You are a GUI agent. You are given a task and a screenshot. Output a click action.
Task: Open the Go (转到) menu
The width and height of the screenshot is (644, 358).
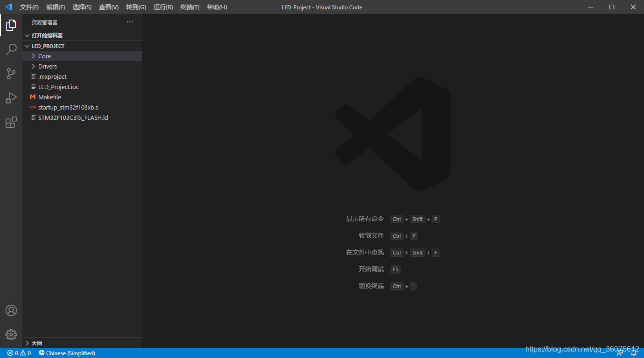point(136,7)
